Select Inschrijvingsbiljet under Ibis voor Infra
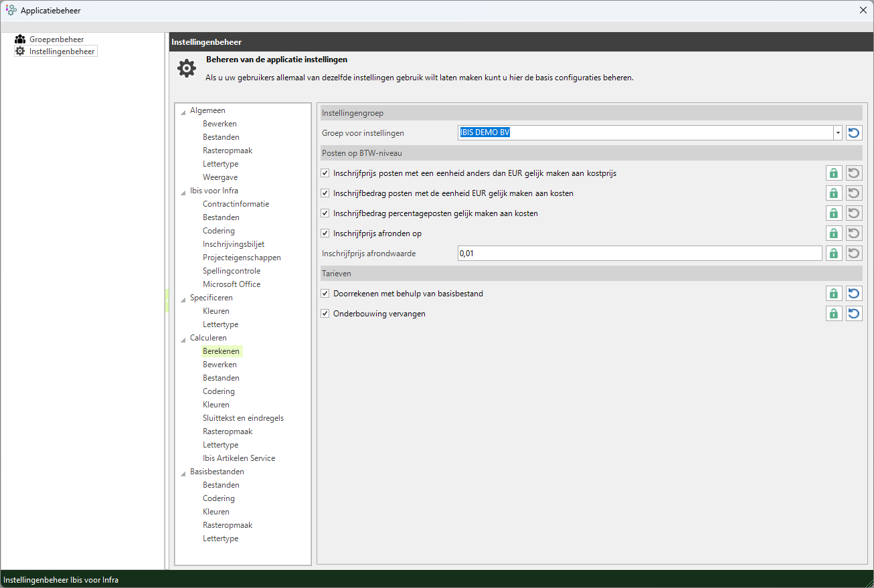The height and width of the screenshot is (588, 874). point(234,244)
